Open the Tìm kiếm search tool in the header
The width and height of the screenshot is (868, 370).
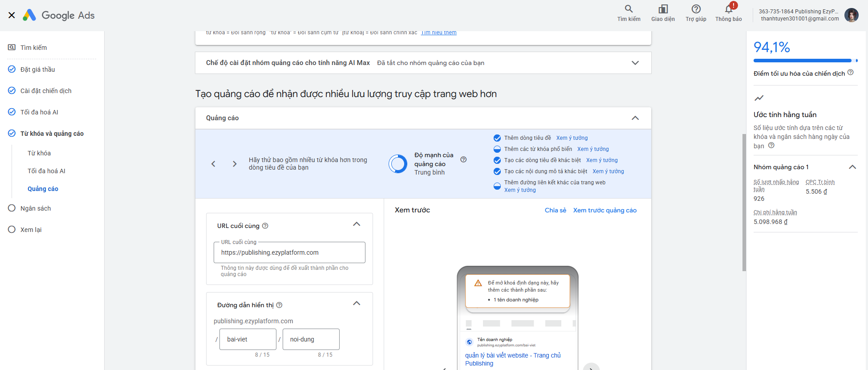(629, 13)
